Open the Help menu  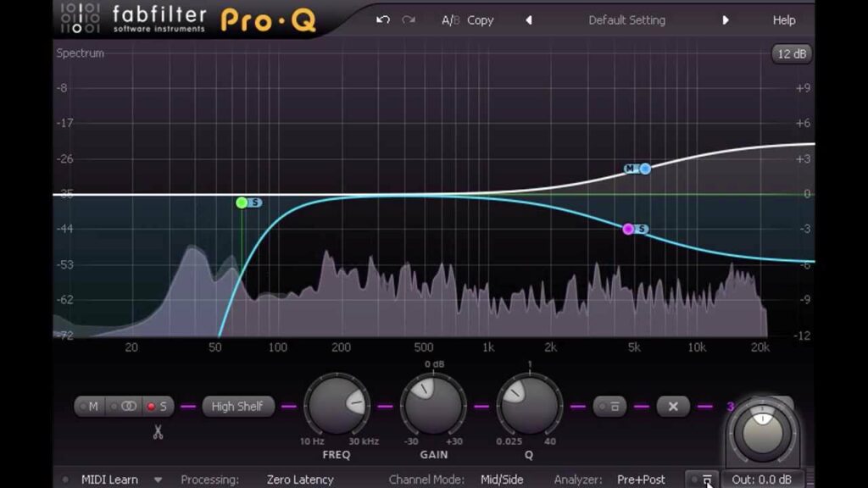pos(783,20)
